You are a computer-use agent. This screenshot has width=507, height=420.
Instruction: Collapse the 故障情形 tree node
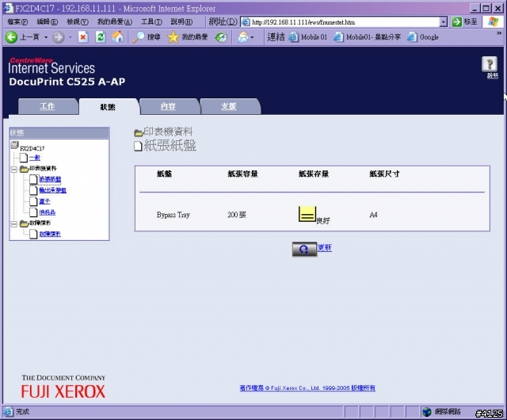tap(14, 224)
